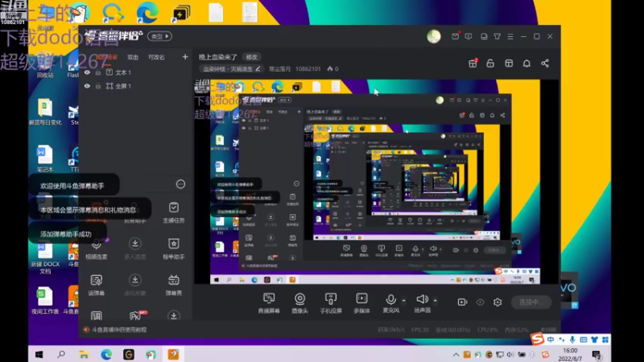Viewport: 644px width, 362px height.
Task: Open the layout panel icon
Action: click(x=509, y=64)
